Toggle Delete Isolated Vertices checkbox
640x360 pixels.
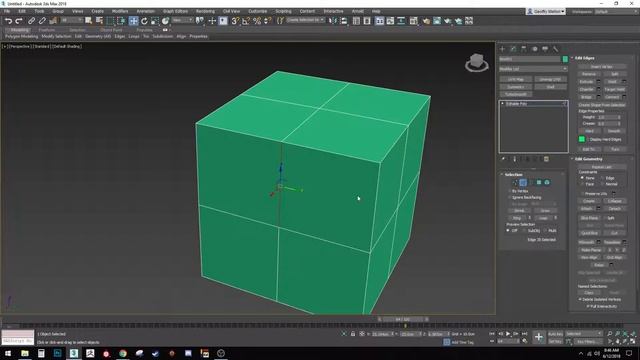click(x=580, y=300)
